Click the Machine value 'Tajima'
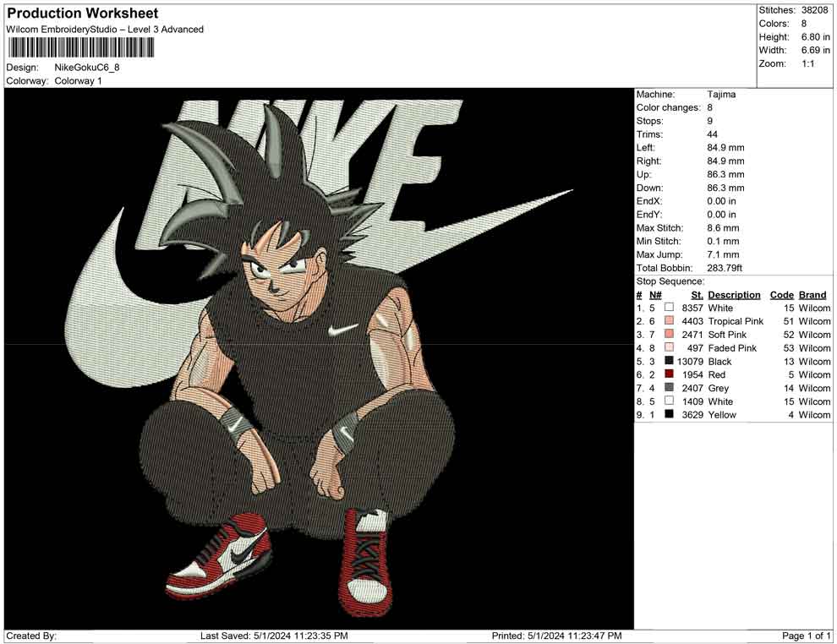The width and height of the screenshot is (837, 644). click(721, 94)
